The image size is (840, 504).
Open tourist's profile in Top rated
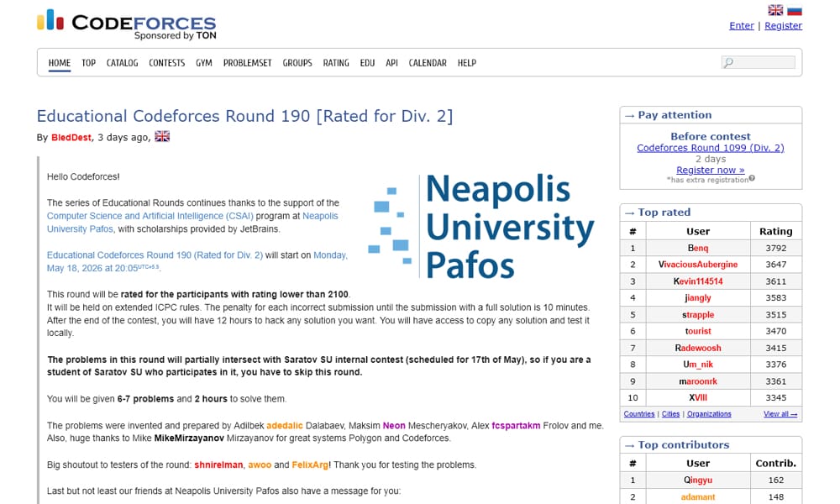[x=698, y=331]
